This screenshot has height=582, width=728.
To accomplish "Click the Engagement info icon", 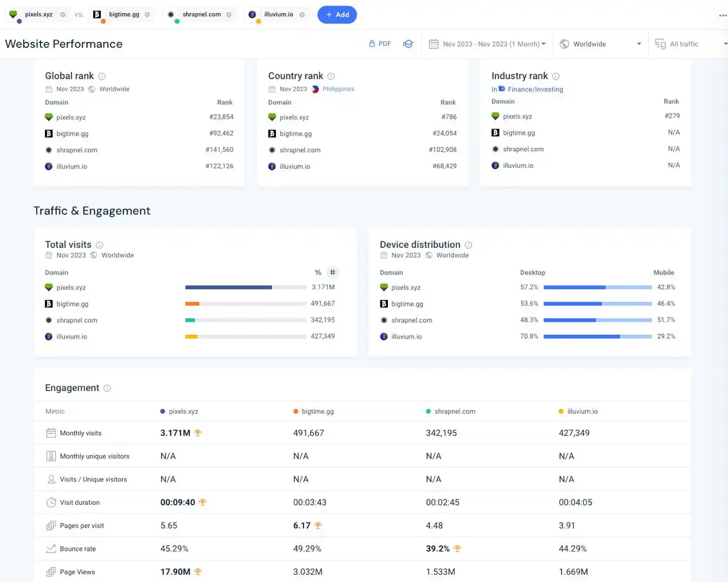I will click(107, 388).
